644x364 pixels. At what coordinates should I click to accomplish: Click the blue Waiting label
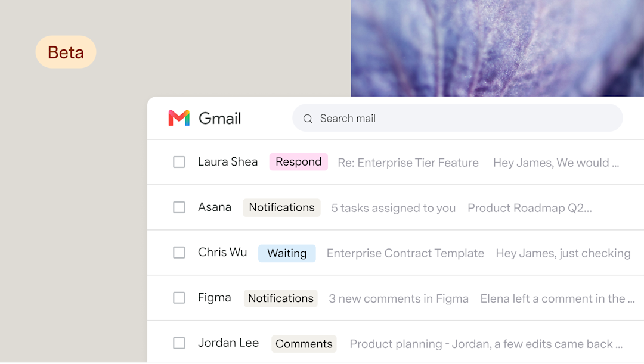(x=287, y=253)
